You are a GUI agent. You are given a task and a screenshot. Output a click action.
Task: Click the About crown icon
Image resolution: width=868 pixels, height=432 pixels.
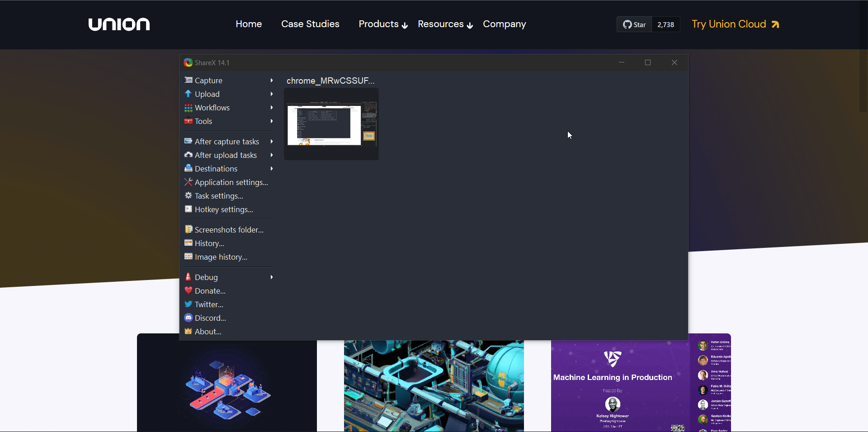pyautogui.click(x=189, y=331)
